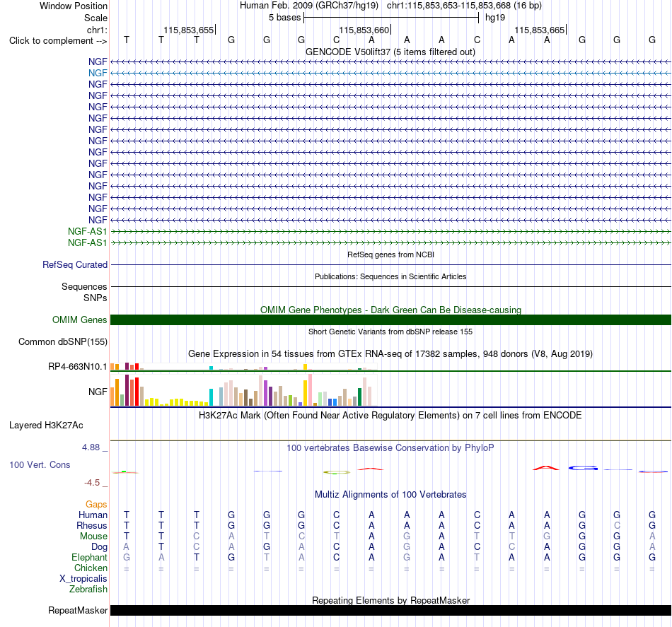Click the 'Scale' track label

point(95,18)
